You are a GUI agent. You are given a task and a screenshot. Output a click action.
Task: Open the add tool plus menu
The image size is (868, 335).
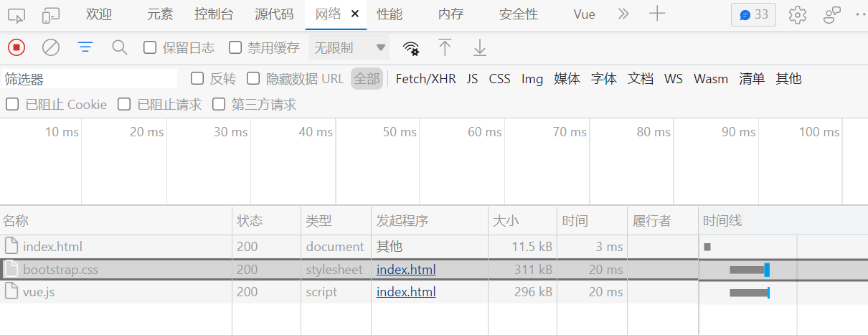(657, 14)
